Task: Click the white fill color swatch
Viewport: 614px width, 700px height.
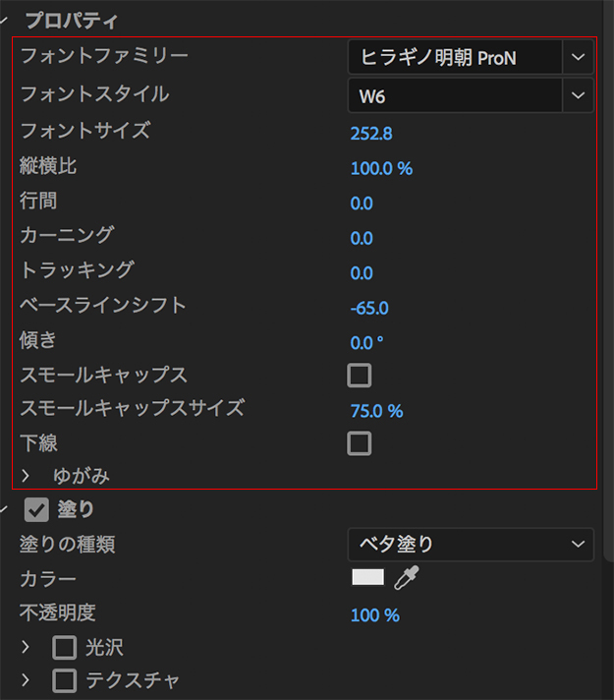Action: pyautogui.click(x=367, y=578)
